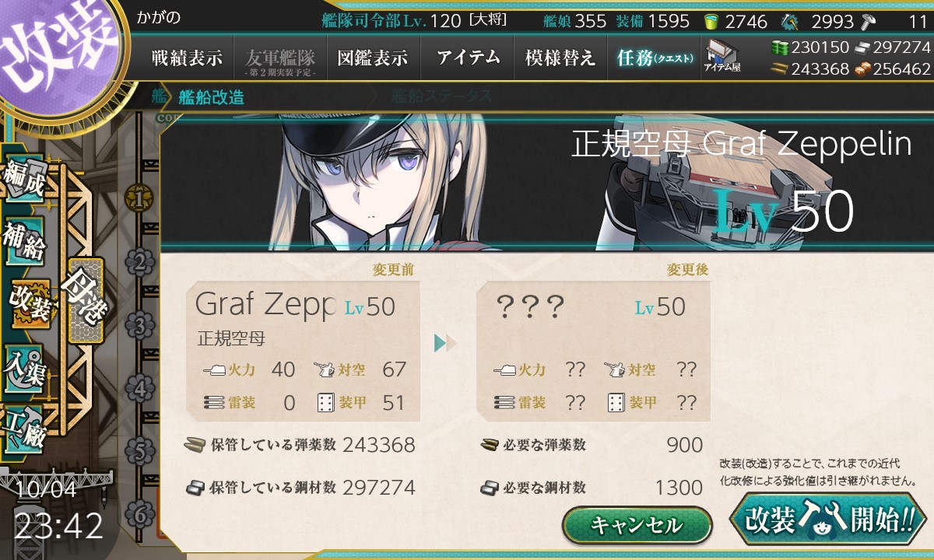
Task: Click the 艦船改造 breadcrumb tab
Action: pos(211,97)
